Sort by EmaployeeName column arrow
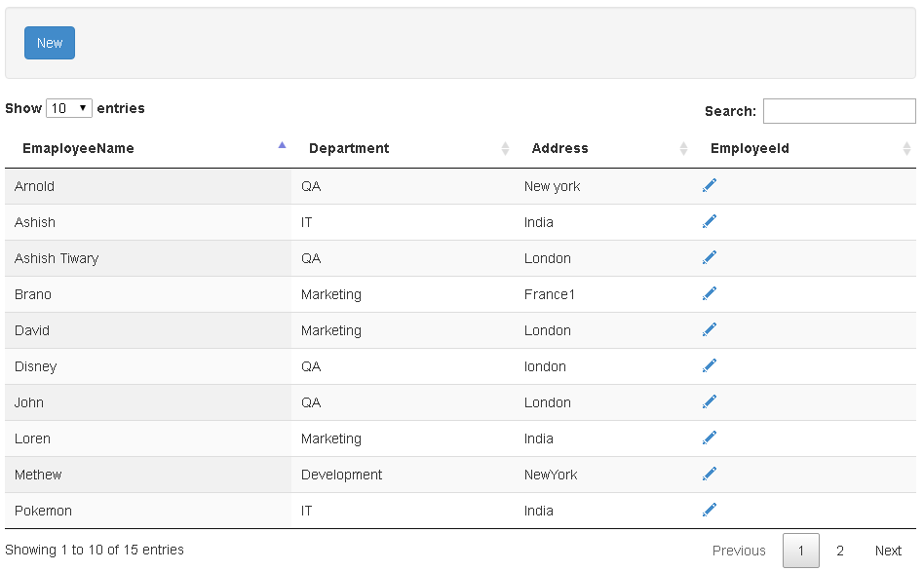This screenshot has height=571, width=924. tap(282, 145)
